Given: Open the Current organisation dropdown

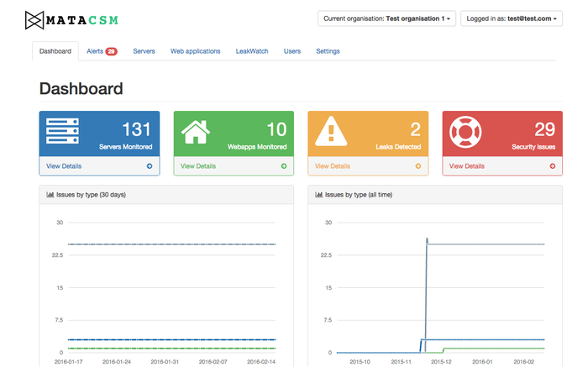Looking at the screenshot, I should [386, 18].
